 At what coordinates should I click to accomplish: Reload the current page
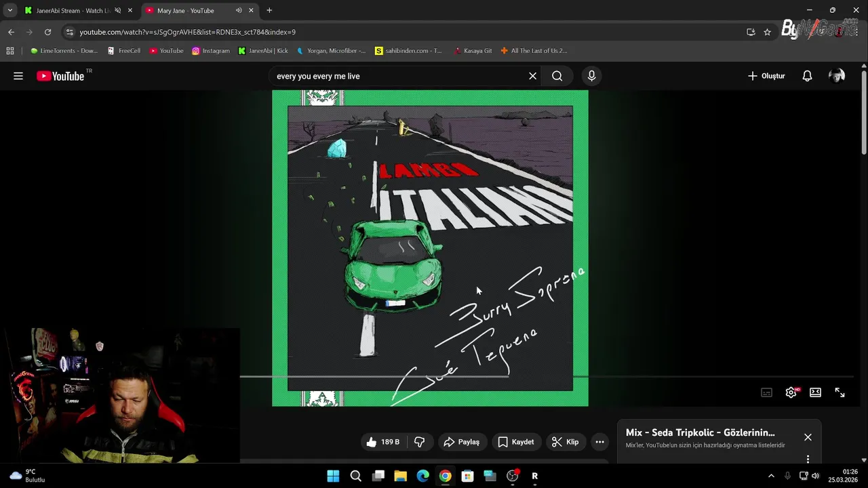47,32
